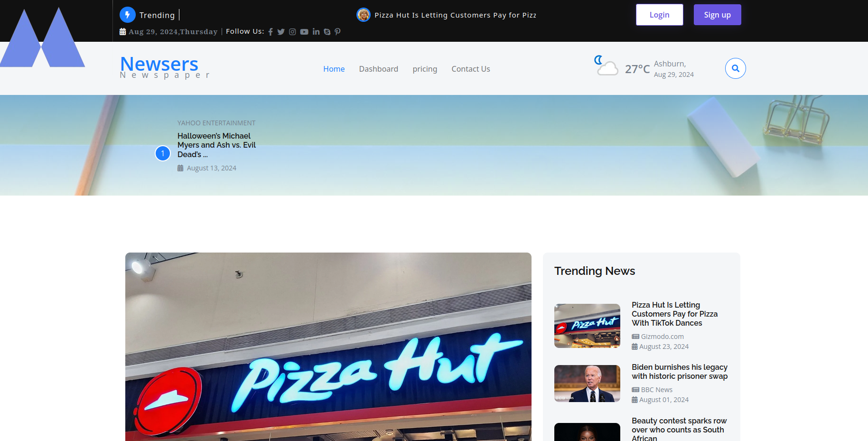868x441 pixels.
Task: Open the Skype follow icon
Action: 327,32
